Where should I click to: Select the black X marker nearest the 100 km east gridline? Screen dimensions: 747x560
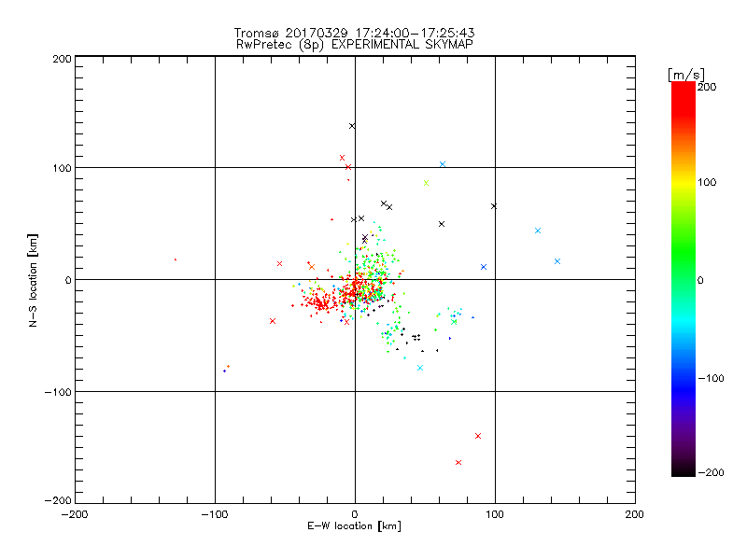[x=494, y=206]
